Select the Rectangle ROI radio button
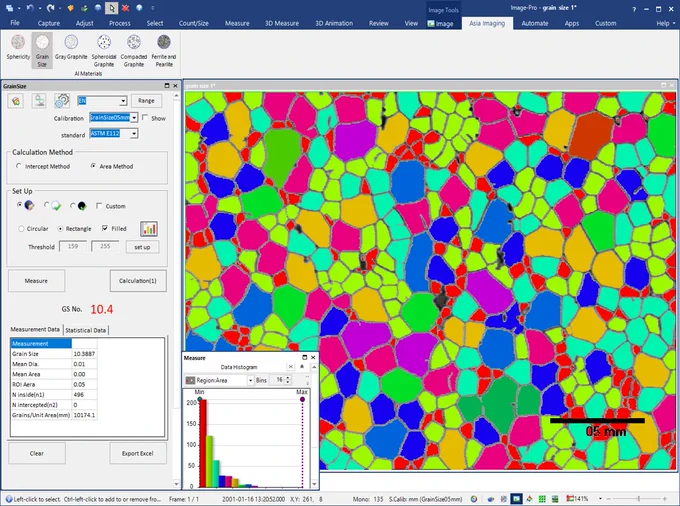Screen dimensions: 680x506 point(60,229)
